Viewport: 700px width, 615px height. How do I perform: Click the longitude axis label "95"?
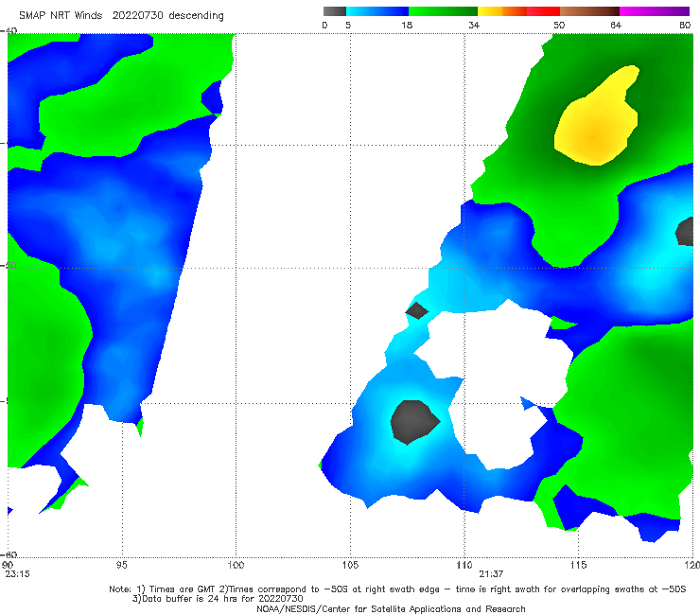pyautogui.click(x=121, y=566)
